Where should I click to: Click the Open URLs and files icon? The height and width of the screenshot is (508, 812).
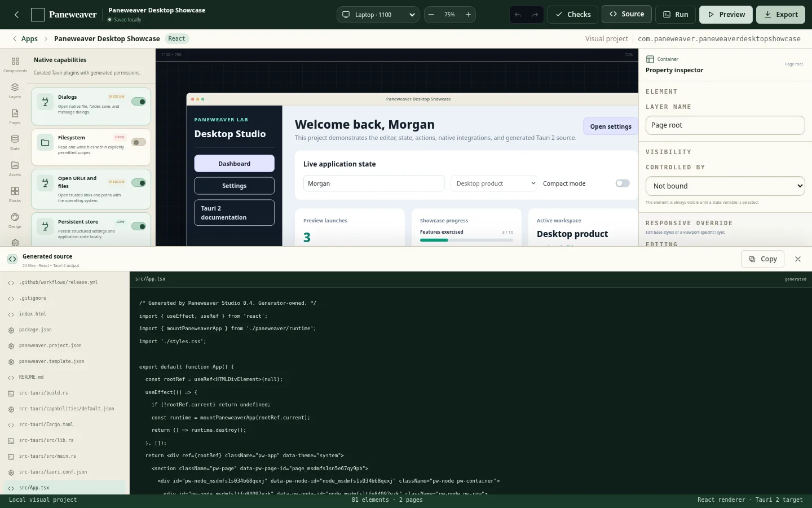click(45, 183)
